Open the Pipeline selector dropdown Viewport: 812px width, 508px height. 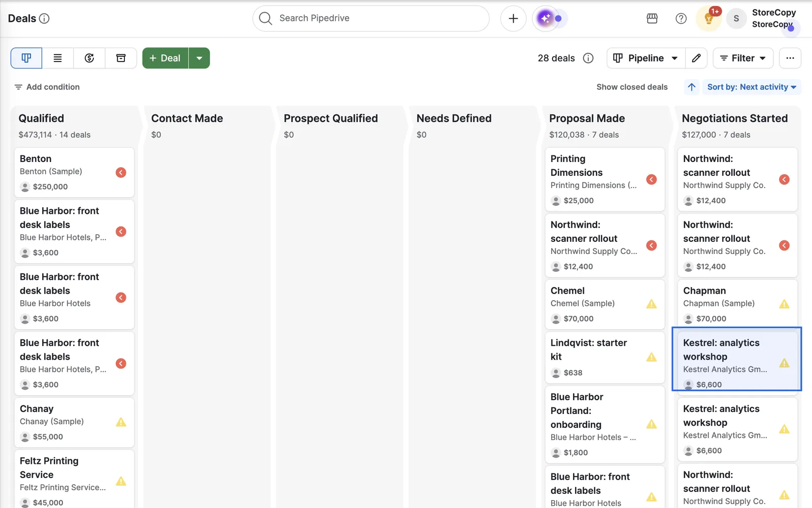(x=646, y=58)
